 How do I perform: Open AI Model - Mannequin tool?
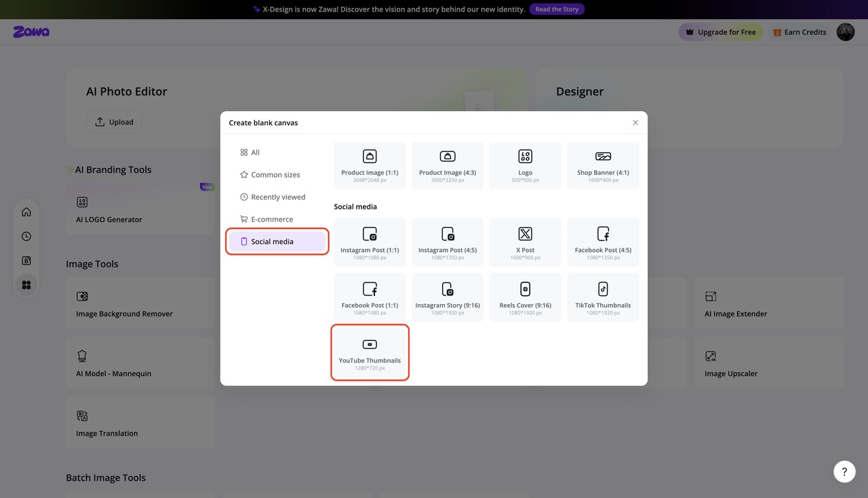click(140, 363)
